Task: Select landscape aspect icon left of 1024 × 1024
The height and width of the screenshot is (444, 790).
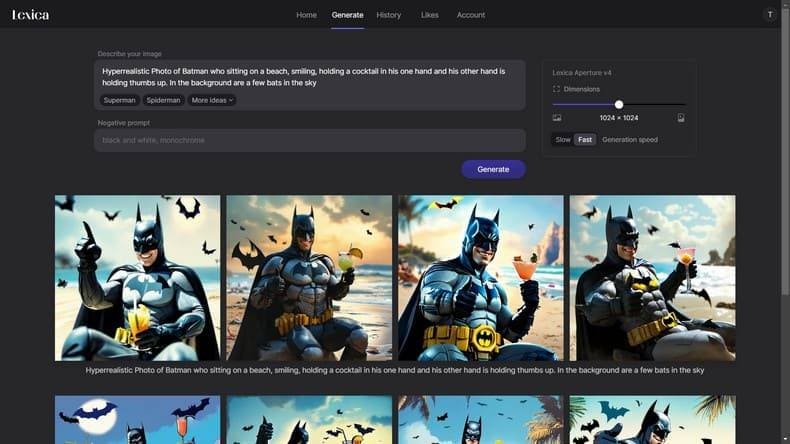Action: point(557,118)
